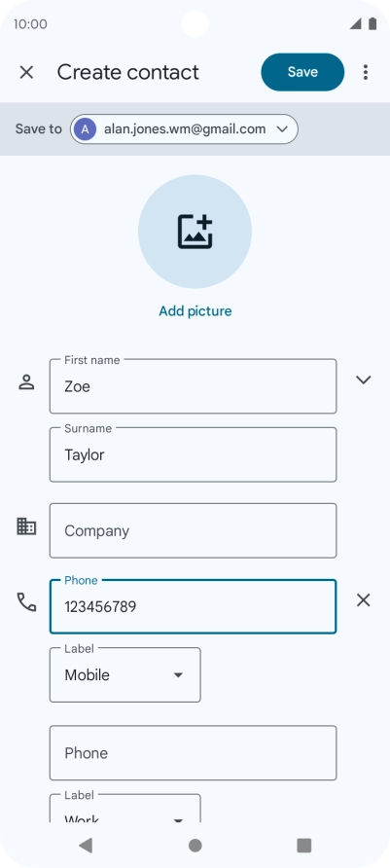This screenshot has width=390, height=868.
Task: Select the second empty Phone field
Action: tap(194, 753)
